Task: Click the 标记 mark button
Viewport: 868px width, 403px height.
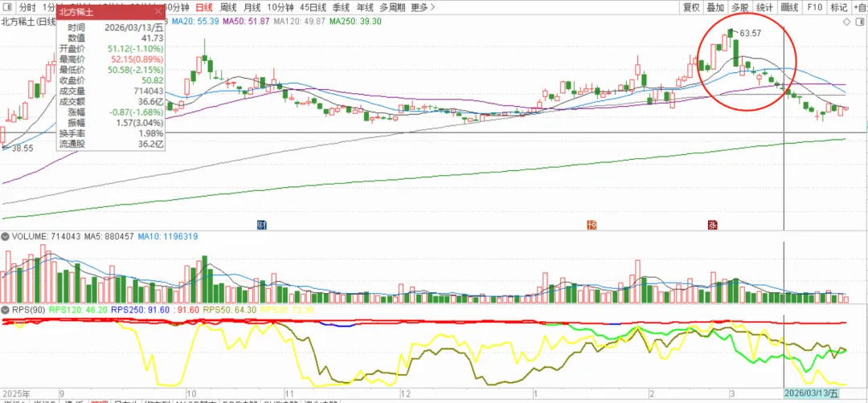Action: point(838,7)
